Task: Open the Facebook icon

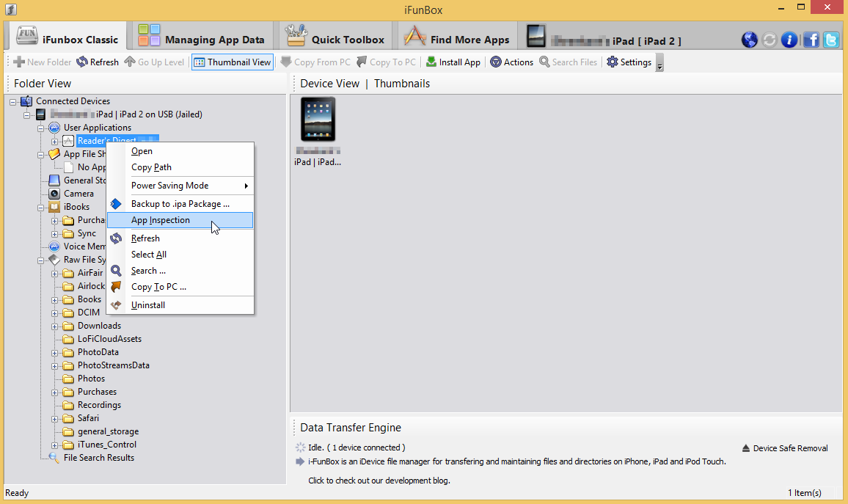Action: [x=811, y=40]
